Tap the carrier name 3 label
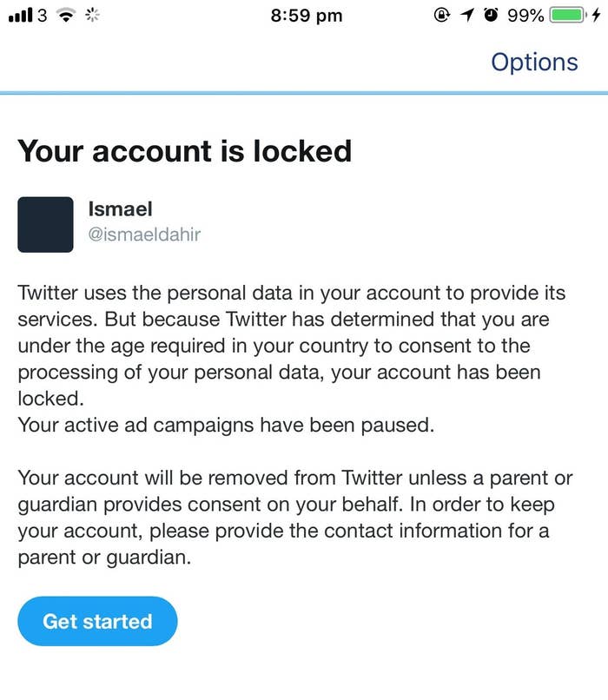Viewport: 608px width, 700px height. [x=42, y=16]
